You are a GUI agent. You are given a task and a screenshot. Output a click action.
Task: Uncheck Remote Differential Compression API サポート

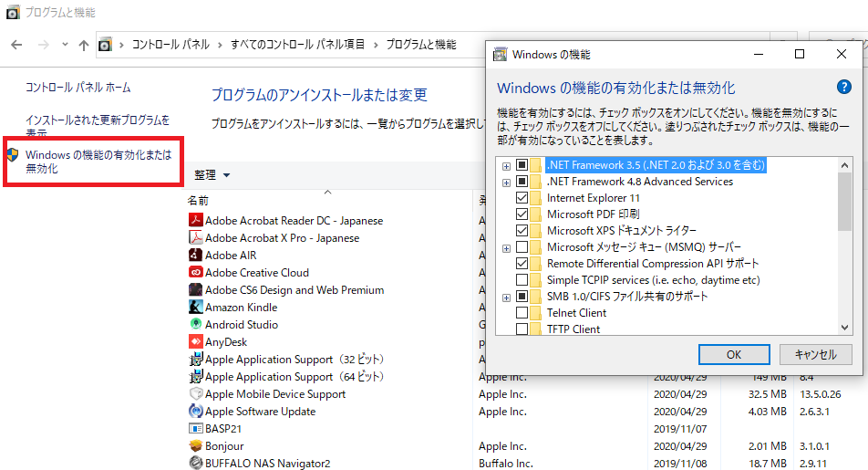pyautogui.click(x=522, y=263)
